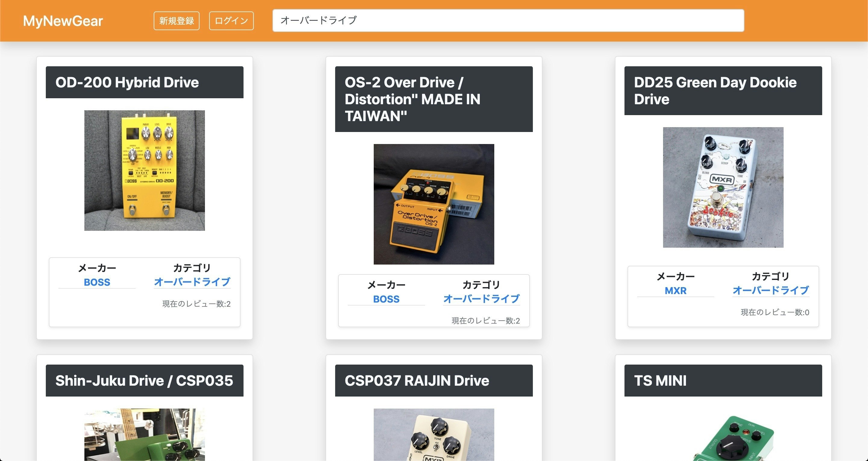Open the MyNewGear home logo

click(x=63, y=21)
